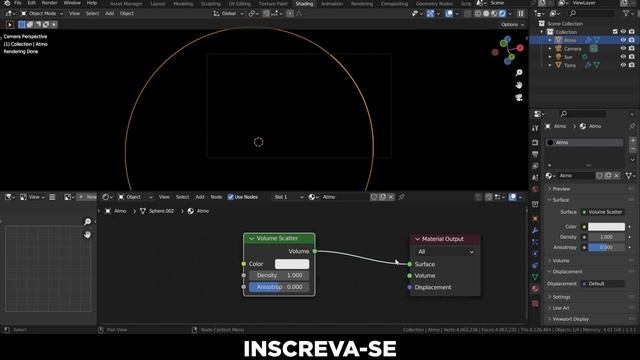The image size is (640, 360).
Task: Select the Atmo material slot in list
Action: [584, 142]
